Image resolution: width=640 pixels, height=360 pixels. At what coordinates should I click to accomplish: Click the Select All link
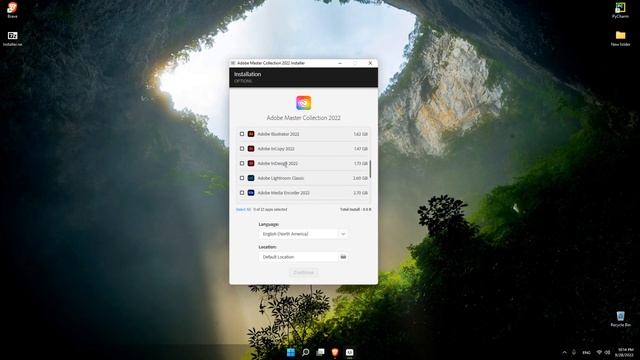point(243,209)
